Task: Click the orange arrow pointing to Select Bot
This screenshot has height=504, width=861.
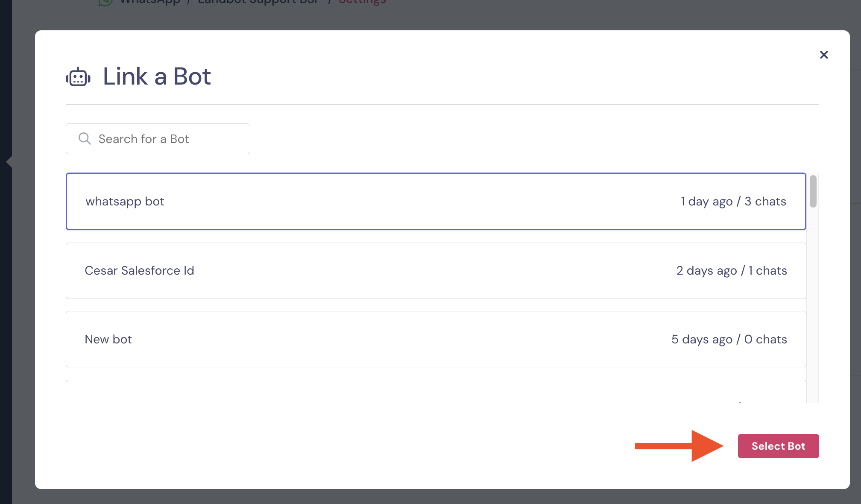Action: point(679,446)
